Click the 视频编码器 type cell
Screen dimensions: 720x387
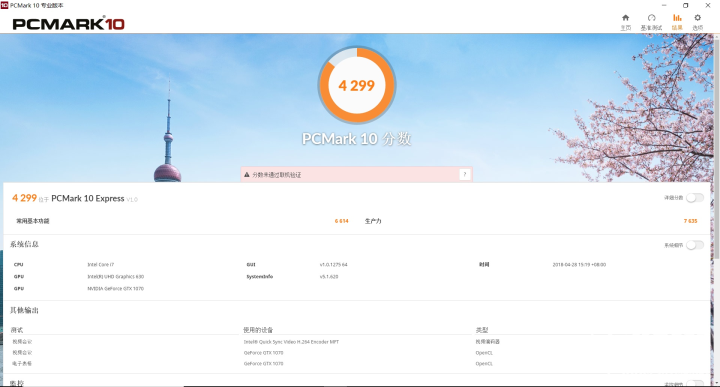(x=488, y=342)
